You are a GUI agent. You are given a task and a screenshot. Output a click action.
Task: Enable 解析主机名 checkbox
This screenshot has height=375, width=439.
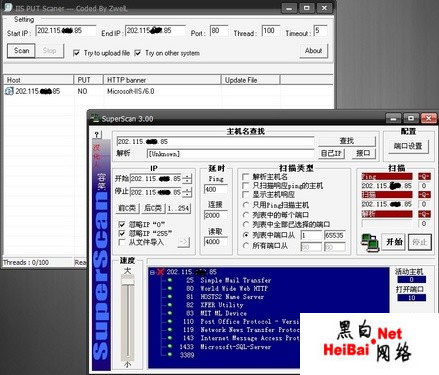(x=246, y=176)
